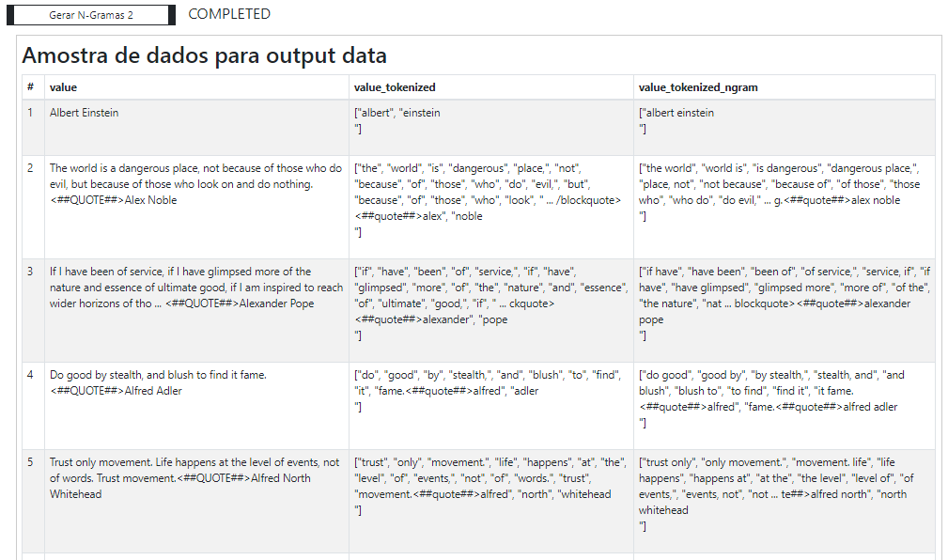Image resolution: width=948 pixels, height=560 pixels.
Task: Click tokenized cell containing "albert", "einstein"
Action: tap(491, 128)
